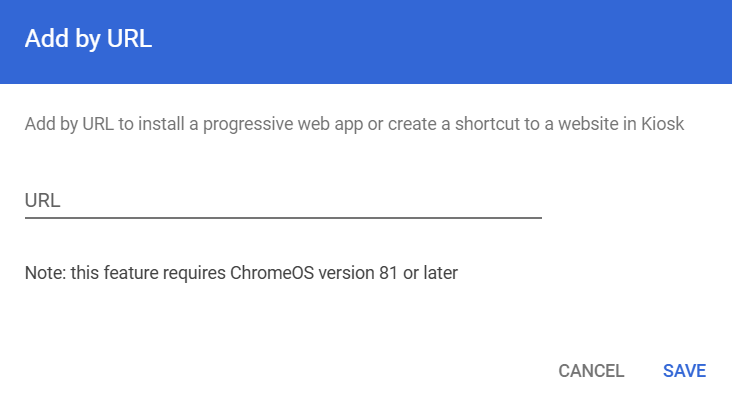Confirm adding the app via SAVE
732x399 pixels.
pyautogui.click(x=684, y=371)
